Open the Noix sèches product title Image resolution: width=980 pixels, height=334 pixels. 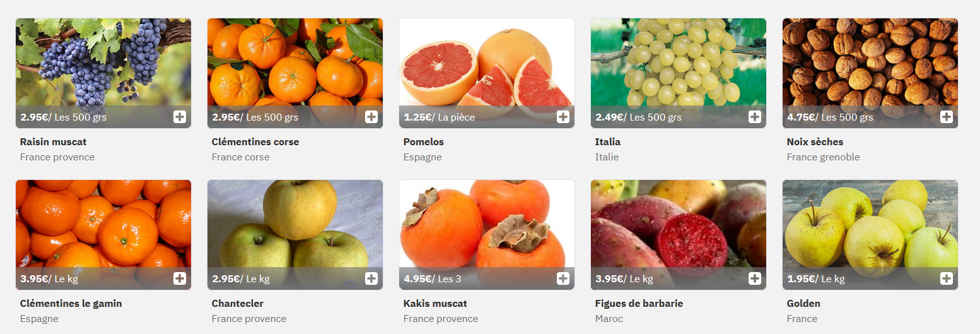[x=815, y=142]
